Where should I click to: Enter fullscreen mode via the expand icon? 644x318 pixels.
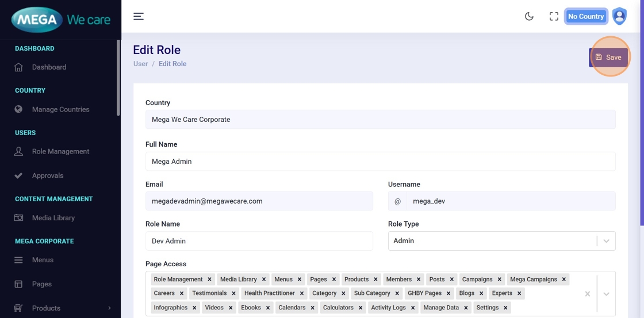coord(554,16)
